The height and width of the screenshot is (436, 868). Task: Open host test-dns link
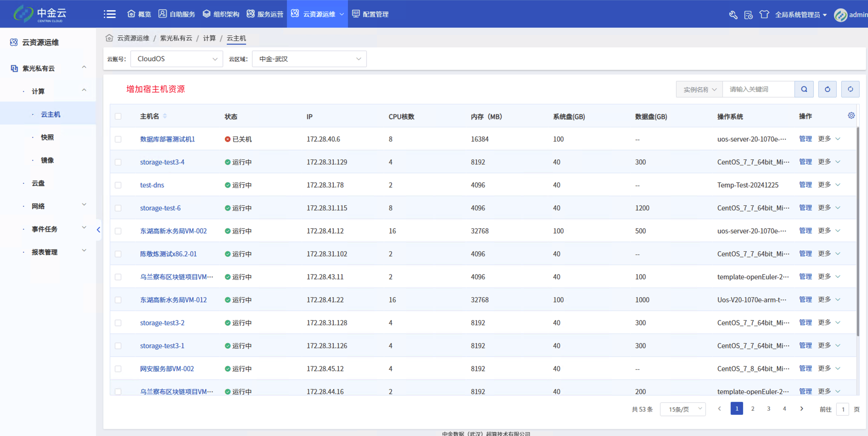(x=152, y=185)
